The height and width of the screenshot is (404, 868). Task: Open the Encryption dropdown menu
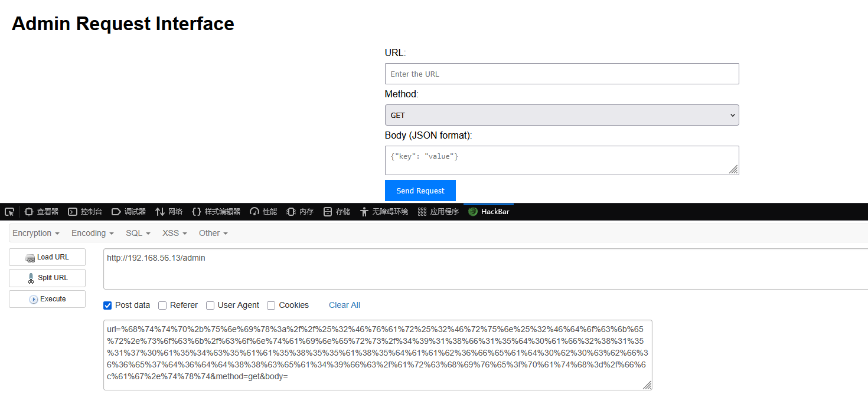pyautogui.click(x=36, y=233)
